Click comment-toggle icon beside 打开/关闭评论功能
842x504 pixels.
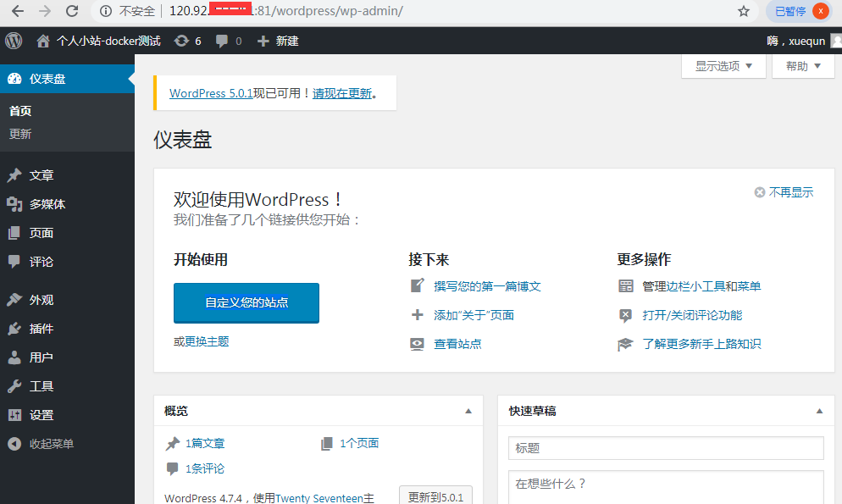click(x=626, y=315)
